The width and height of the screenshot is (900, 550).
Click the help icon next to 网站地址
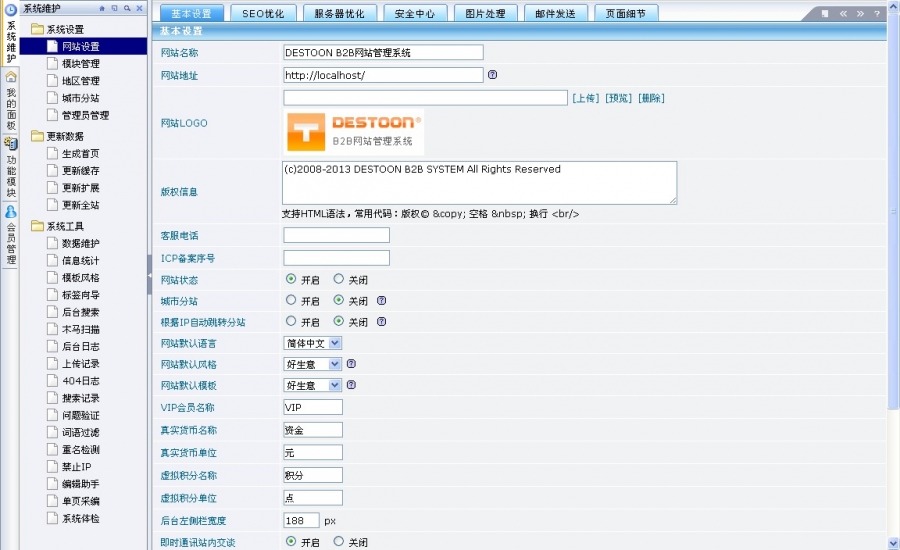pyautogui.click(x=492, y=75)
